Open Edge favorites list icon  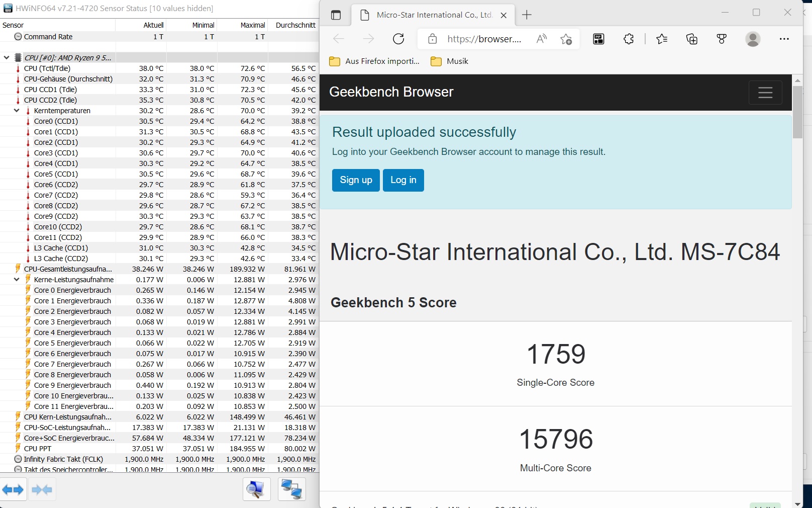[662, 39]
